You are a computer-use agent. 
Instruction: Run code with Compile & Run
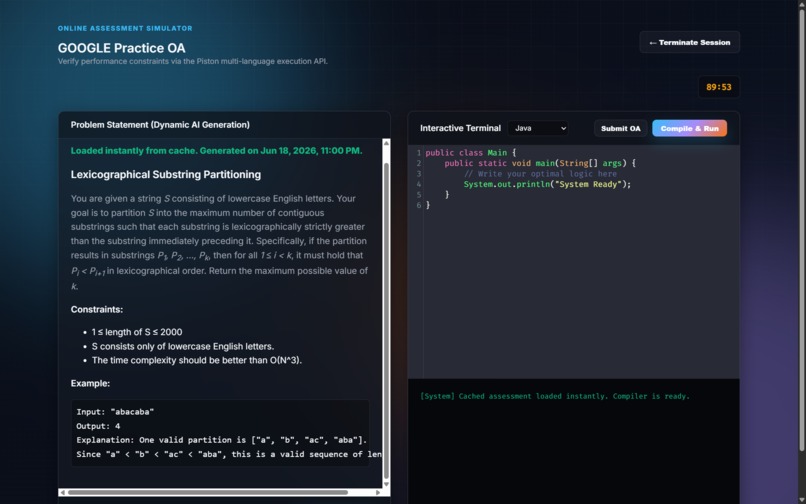[x=689, y=128]
